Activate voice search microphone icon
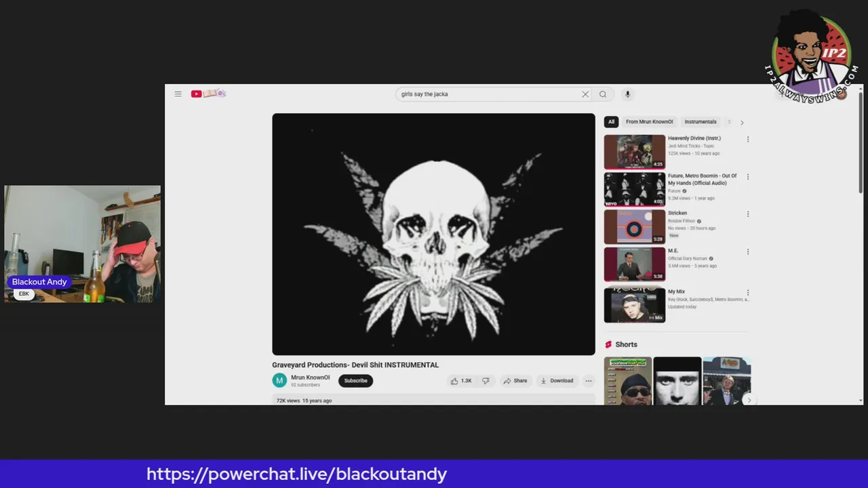Viewport: 868px width, 488px height. coord(627,94)
